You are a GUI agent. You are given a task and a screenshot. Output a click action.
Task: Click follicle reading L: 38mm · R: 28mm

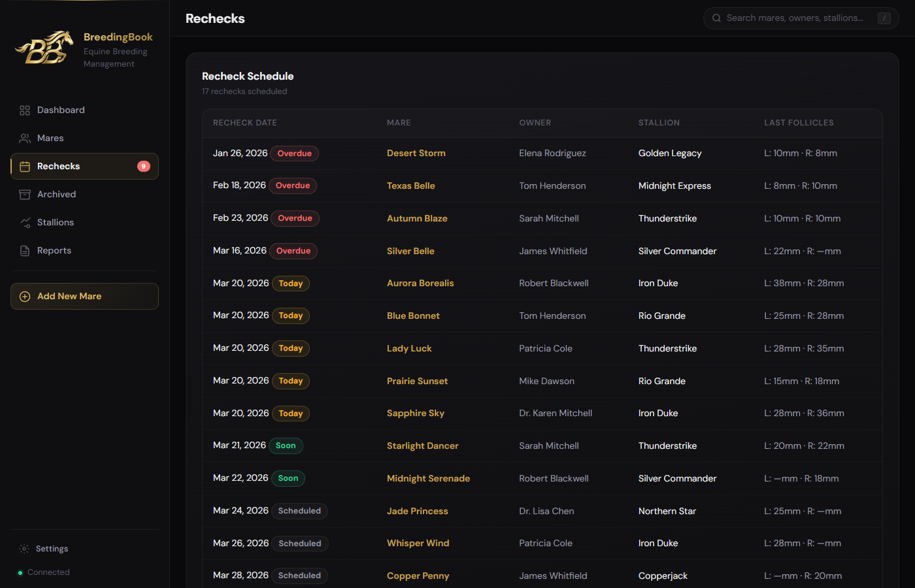(805, 284)
